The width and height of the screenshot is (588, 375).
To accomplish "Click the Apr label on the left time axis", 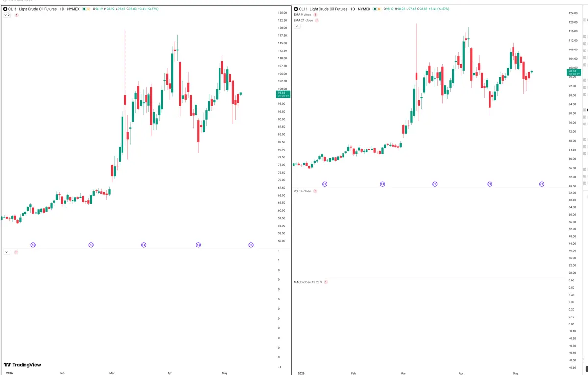I will coord(170,373).
